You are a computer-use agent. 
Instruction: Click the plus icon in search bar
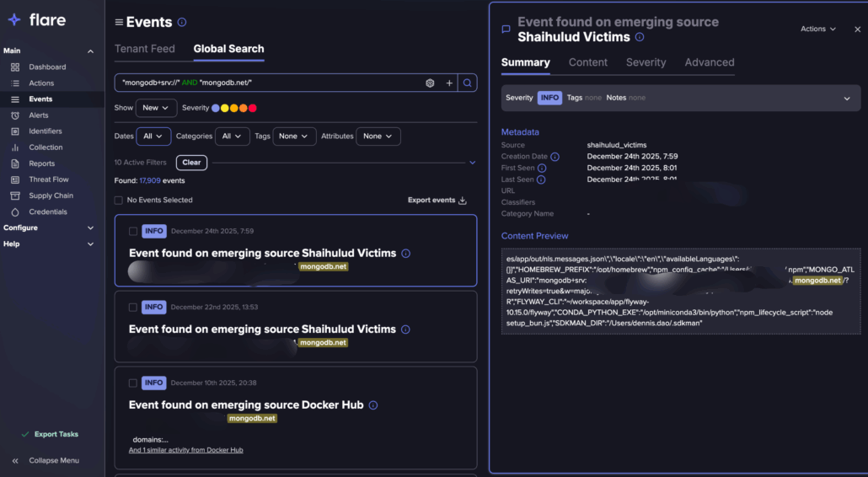(449, 83)
